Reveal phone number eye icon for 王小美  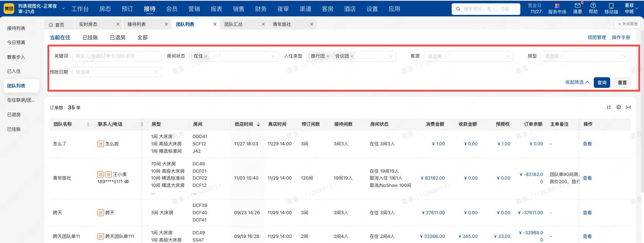tap(127, 182)
